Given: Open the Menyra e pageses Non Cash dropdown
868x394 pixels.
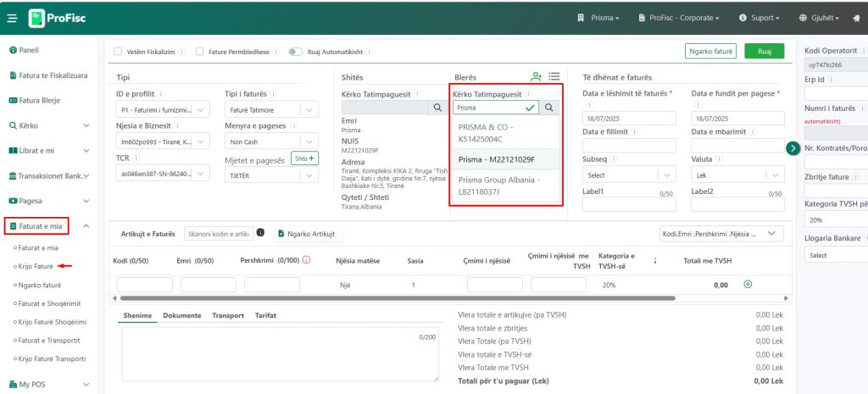Looking at the screenshot, I should [x=272, y=142].
